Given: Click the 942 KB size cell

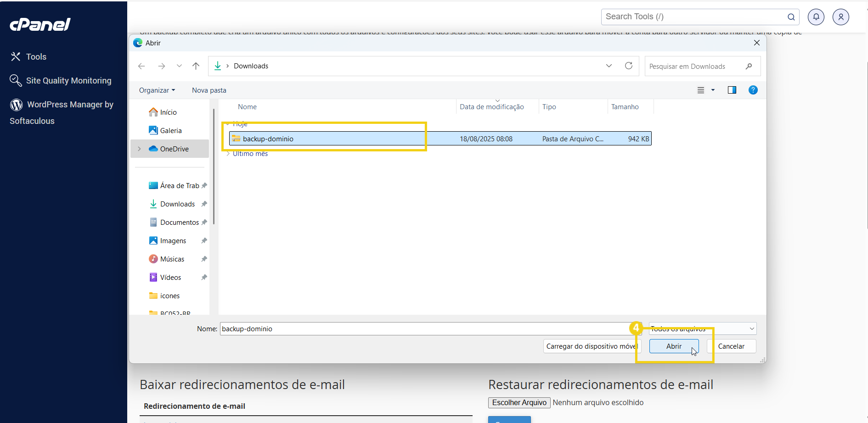Looking at the screenshot, I should [638, 139].
